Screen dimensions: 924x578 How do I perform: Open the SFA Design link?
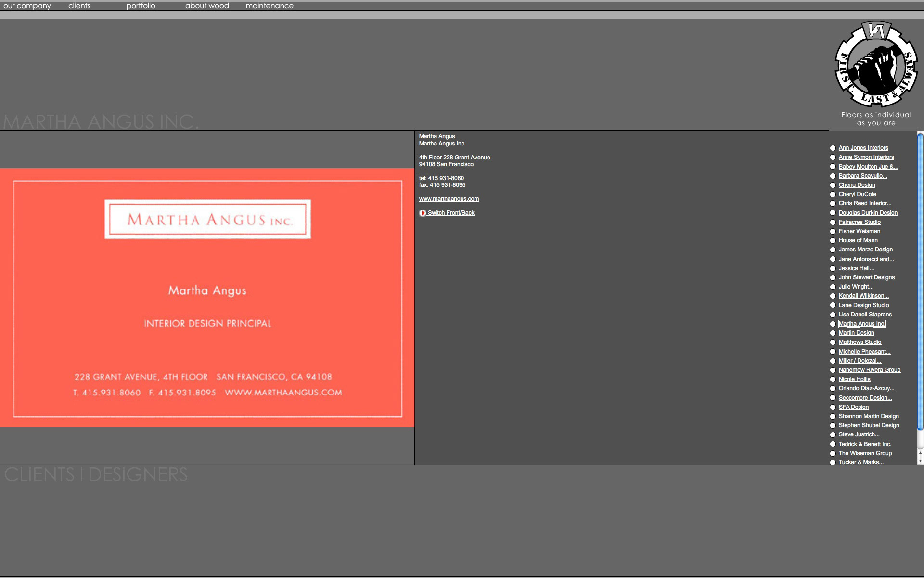[x=853, y=407]
